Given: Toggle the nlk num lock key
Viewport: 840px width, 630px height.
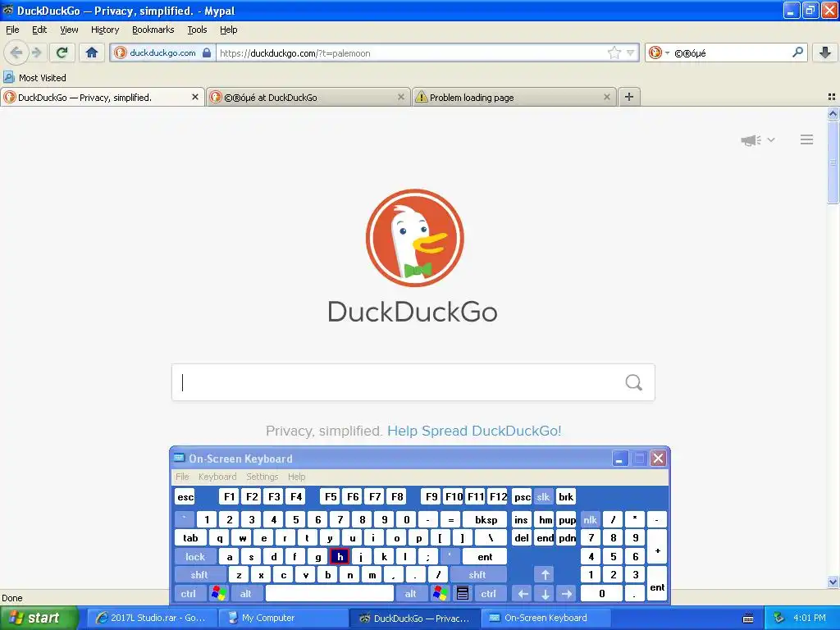Looking at the screenshot, I should tap(590, 519).
